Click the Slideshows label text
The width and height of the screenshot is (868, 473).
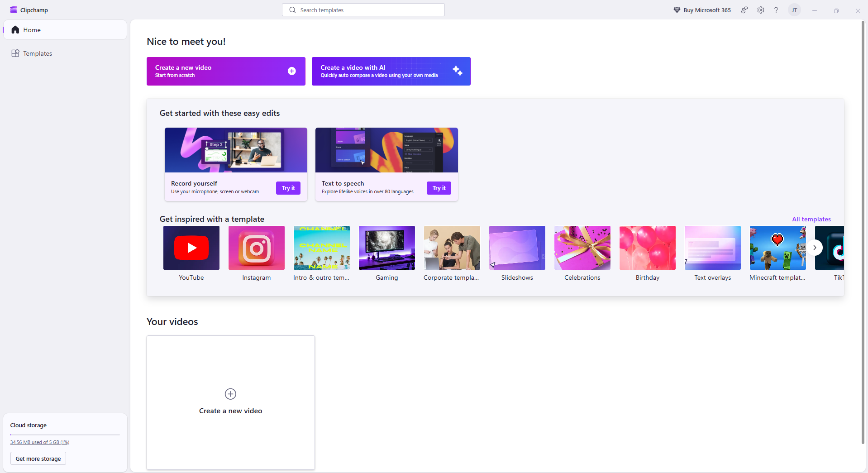(517, 277)
